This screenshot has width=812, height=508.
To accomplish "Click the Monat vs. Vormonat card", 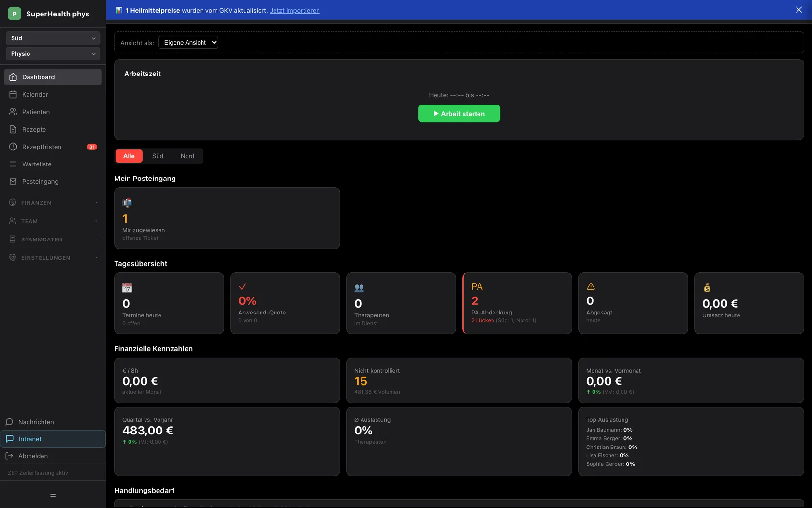I will click(691, 380).
